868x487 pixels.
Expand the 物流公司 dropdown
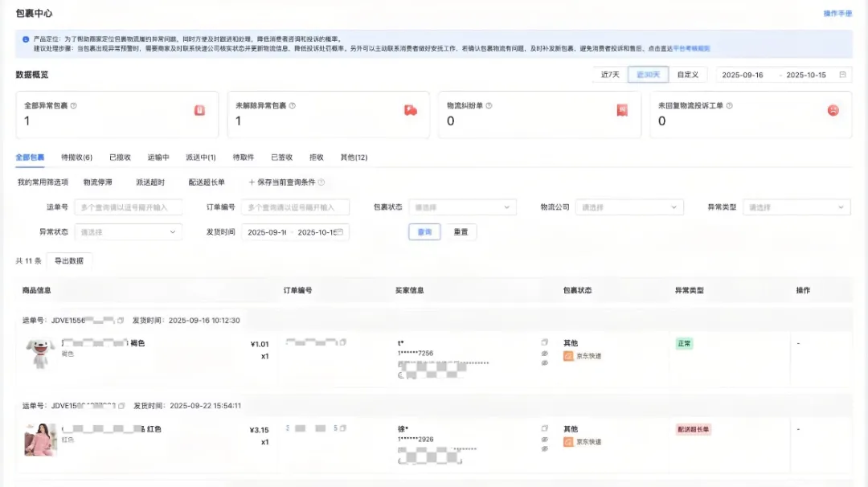point(629,207)
